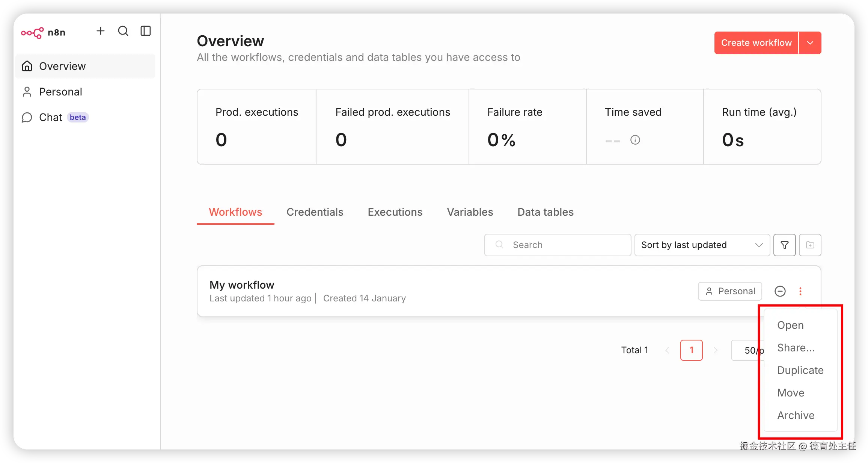Open the workflow filters funnel icon
This screenshot has width=868, height=463.
click(x=784, y=245)
